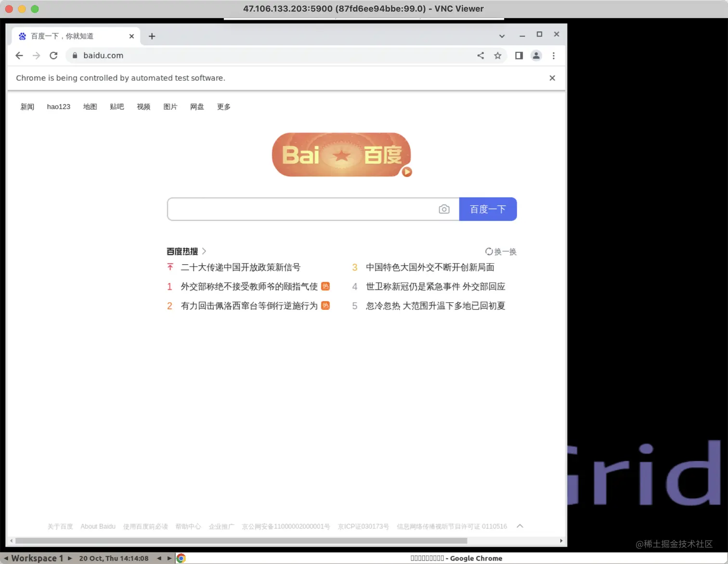Open 京ICP证030173号 footer link
The height and width of the screenshot is (564, 728).
364,526
